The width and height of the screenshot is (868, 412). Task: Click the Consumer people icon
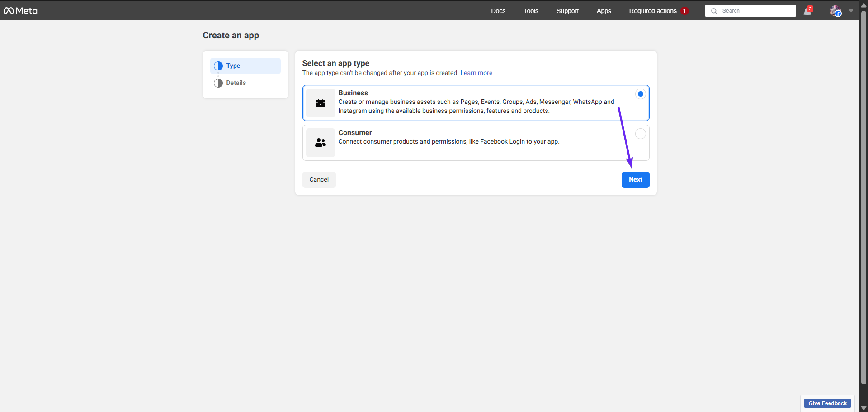(321, 143)
